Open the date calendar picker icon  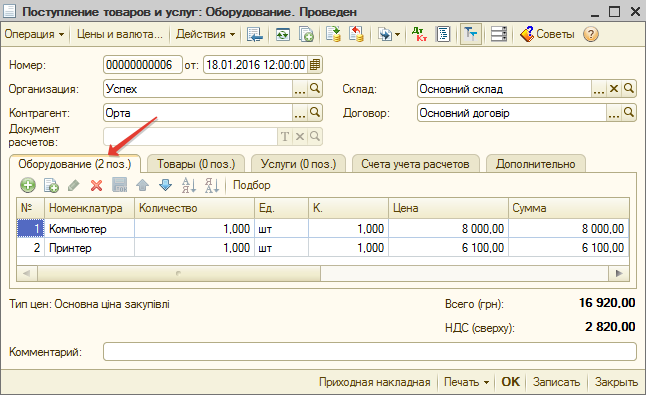[x=314, y=65]
